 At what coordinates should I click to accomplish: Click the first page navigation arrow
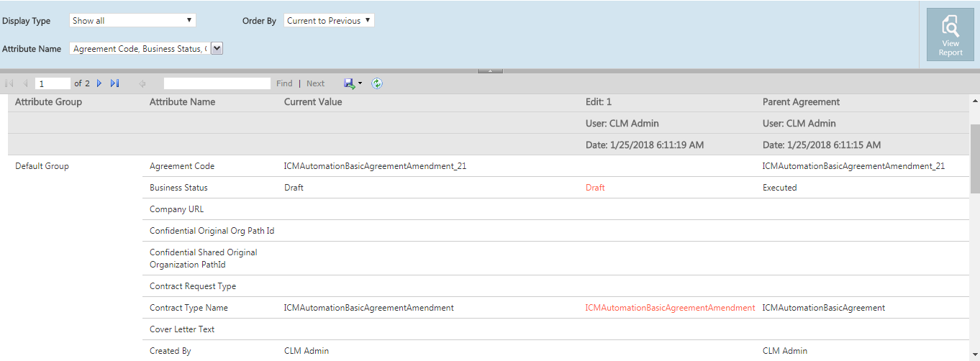coord(9,83)
